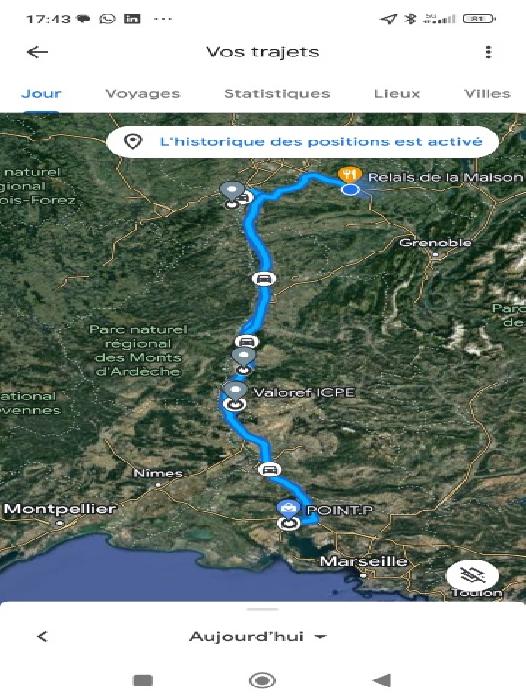Tap the car icon south of Valoref ICPE
The height and width of the screenshot is (700, 526).
click(269, 470)
